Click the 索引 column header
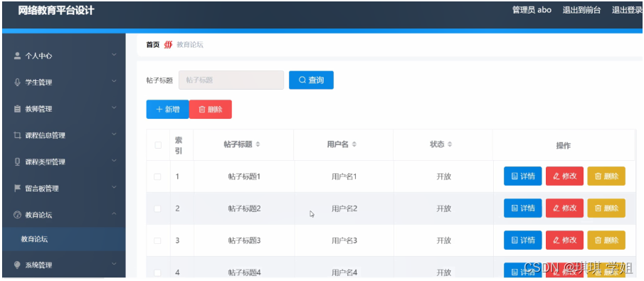Screen dimensions: 644x281 (179, 145)
